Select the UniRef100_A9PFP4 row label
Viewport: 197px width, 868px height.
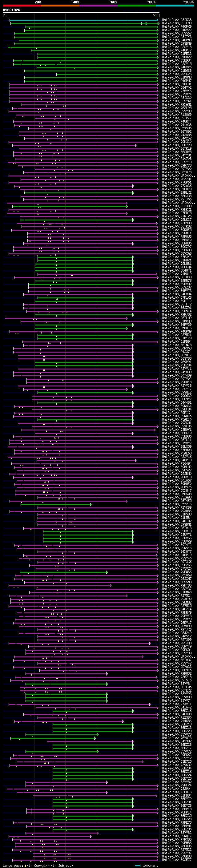[x=177, y=785]
